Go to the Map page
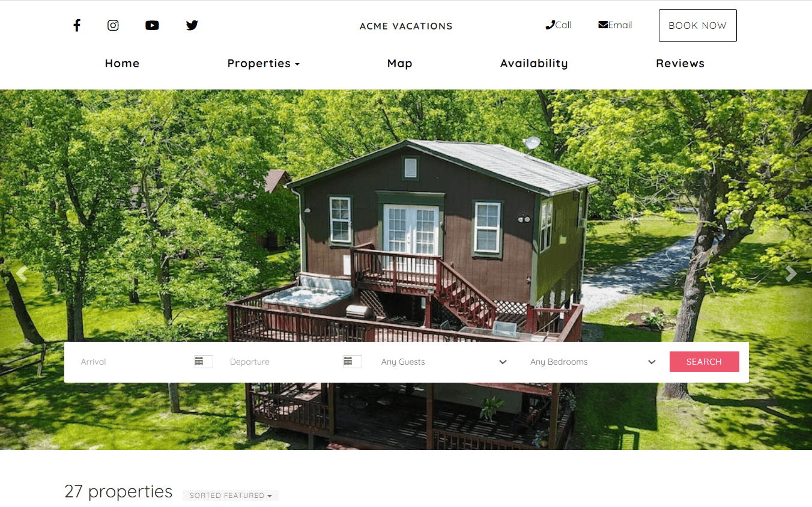The height and width of the screenshot is (507, 812). tap(399, 63)
